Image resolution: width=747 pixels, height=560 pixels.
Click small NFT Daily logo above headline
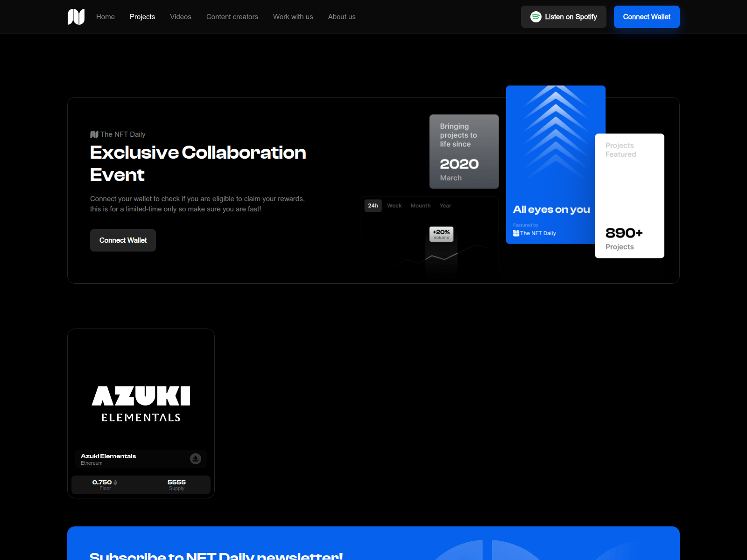pyautogui.click(x=94, y=134)
